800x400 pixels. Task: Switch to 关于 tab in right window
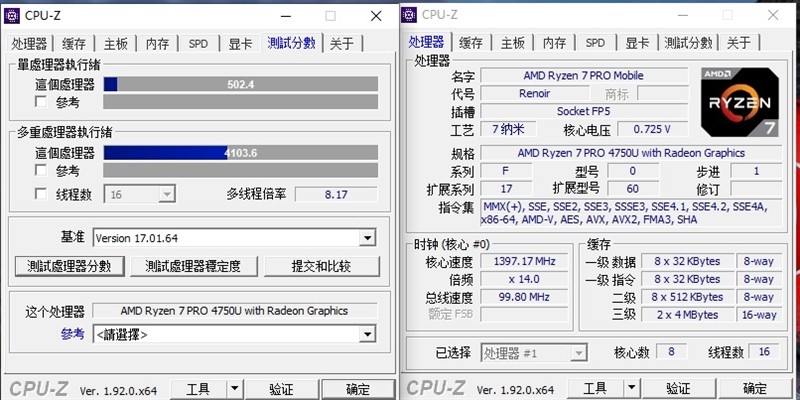point(739,43)
